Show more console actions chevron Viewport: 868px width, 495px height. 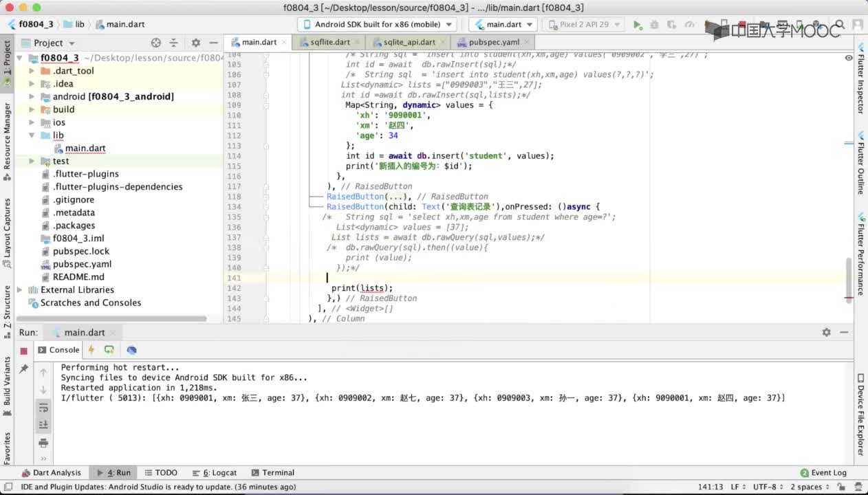coord(43,459)
